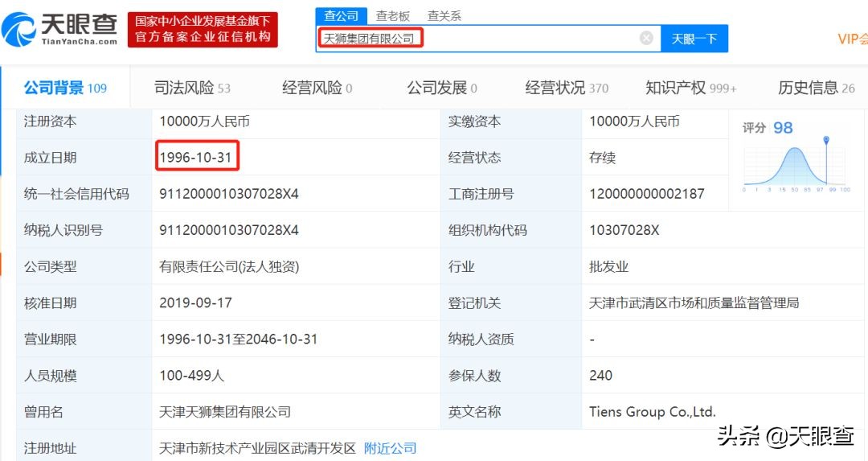Click the 人员规模 value 100-499人
Image resolution: width=868 pixels, height=461 pixels.
point(192,375)
